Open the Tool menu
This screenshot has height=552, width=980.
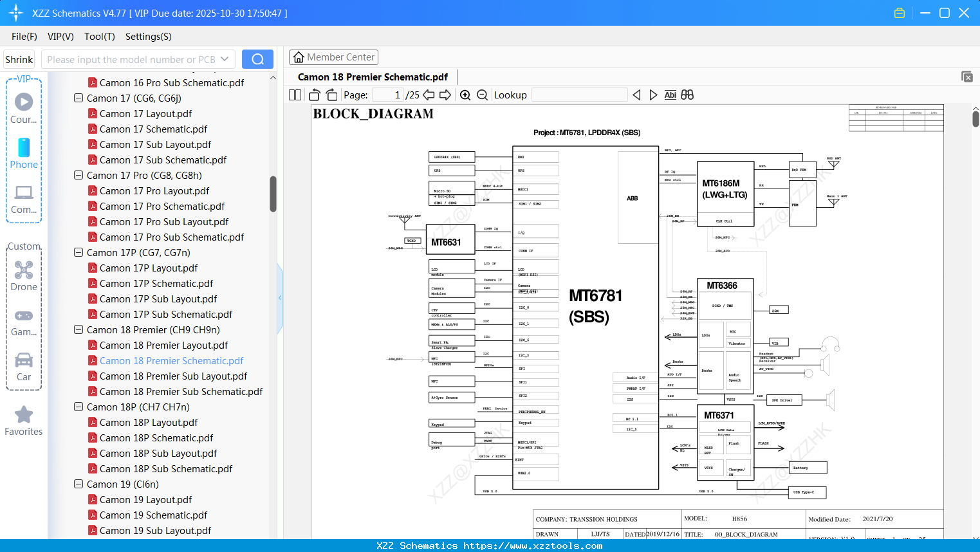(99, 37)
